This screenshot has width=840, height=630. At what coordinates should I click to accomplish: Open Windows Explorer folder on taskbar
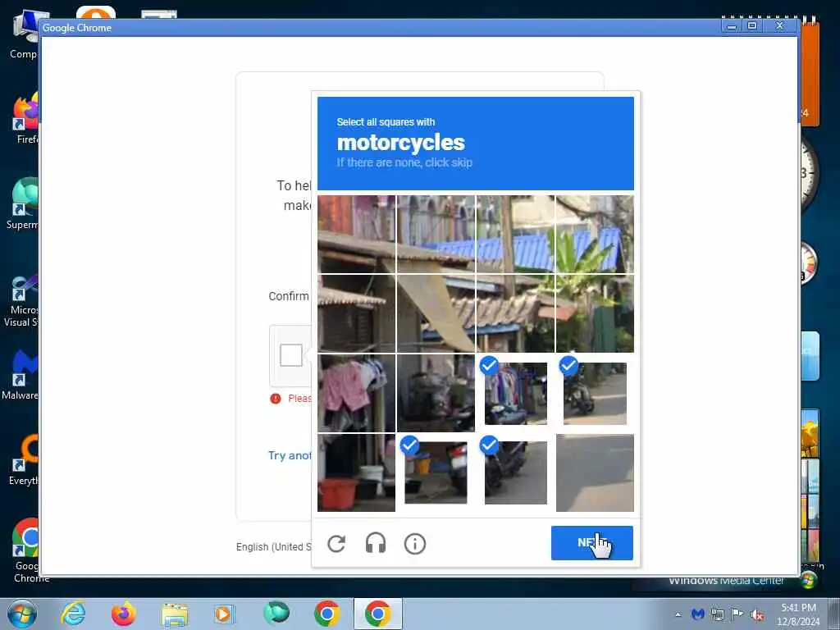(x=175, y=614)
